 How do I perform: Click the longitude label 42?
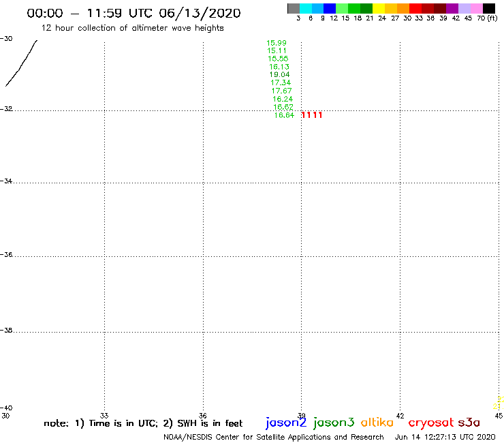pyautogui.click(x=400, y=416)
